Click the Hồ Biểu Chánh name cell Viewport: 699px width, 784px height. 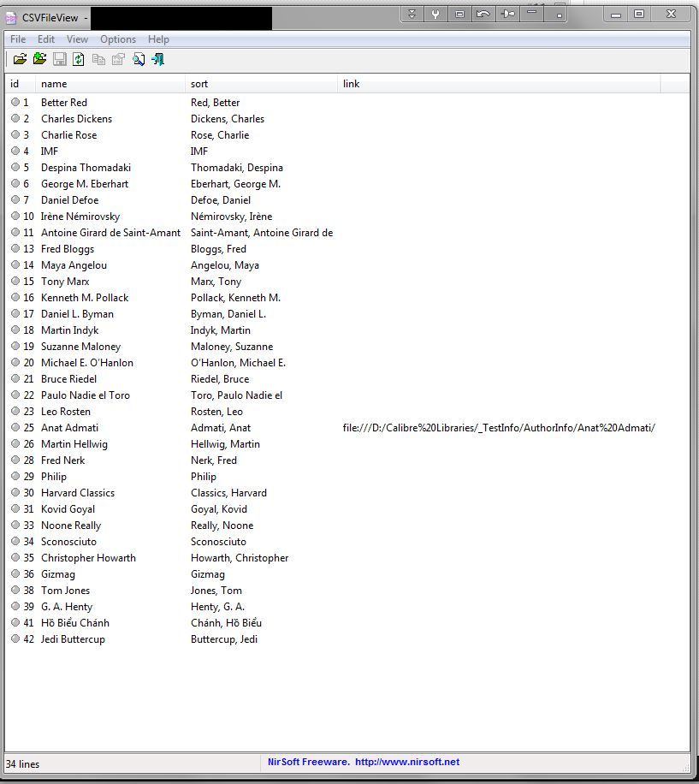[x=75, y=622]
